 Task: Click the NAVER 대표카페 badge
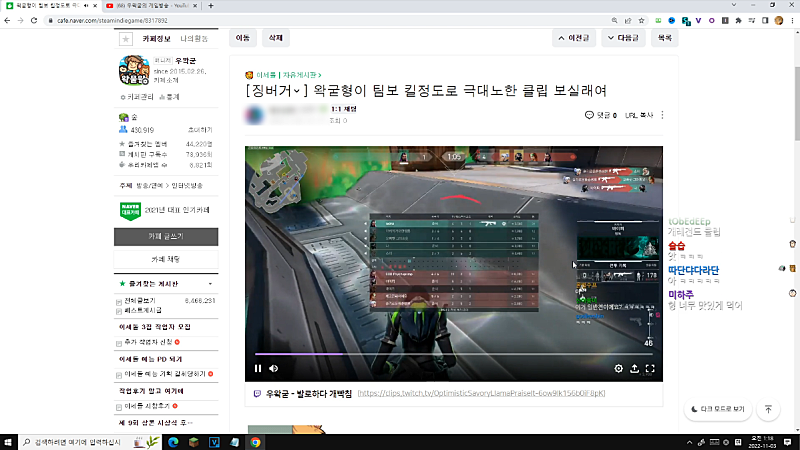coord(130,210)
